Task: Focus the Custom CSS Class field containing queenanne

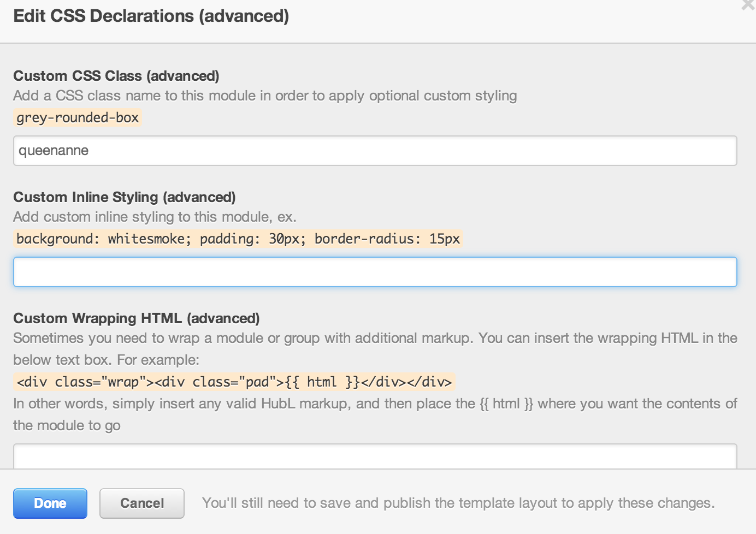Action: [375, 151]
